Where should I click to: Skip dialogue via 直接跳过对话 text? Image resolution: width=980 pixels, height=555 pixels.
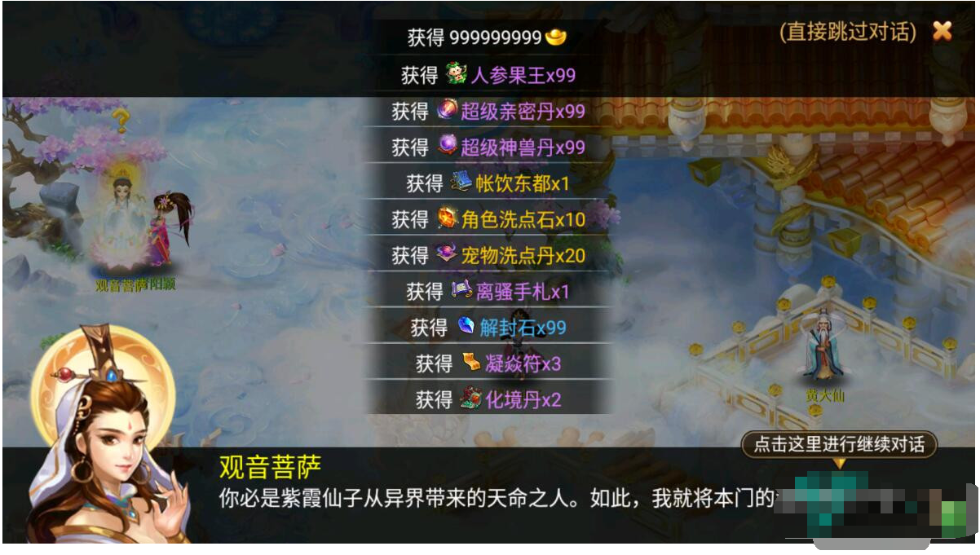click(x=848, y=32)
